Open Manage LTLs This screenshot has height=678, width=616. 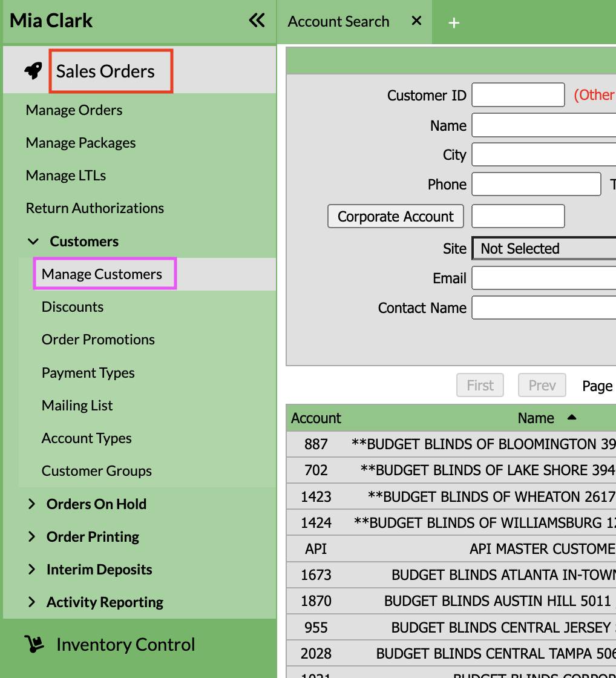tap(66, 176)
